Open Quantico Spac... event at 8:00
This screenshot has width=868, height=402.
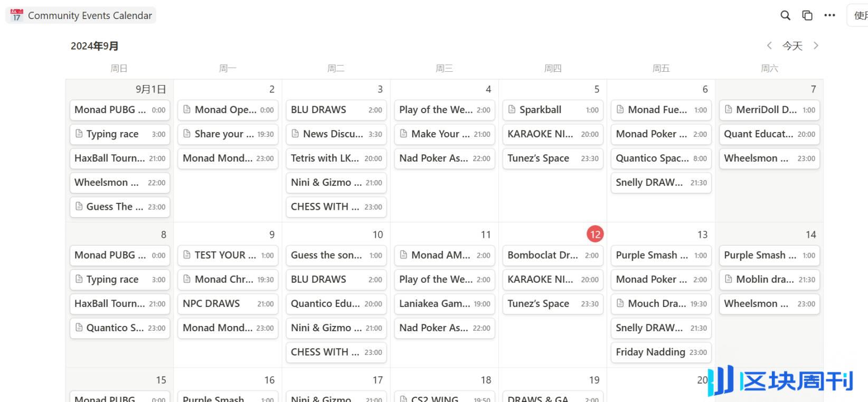[661, 158]
